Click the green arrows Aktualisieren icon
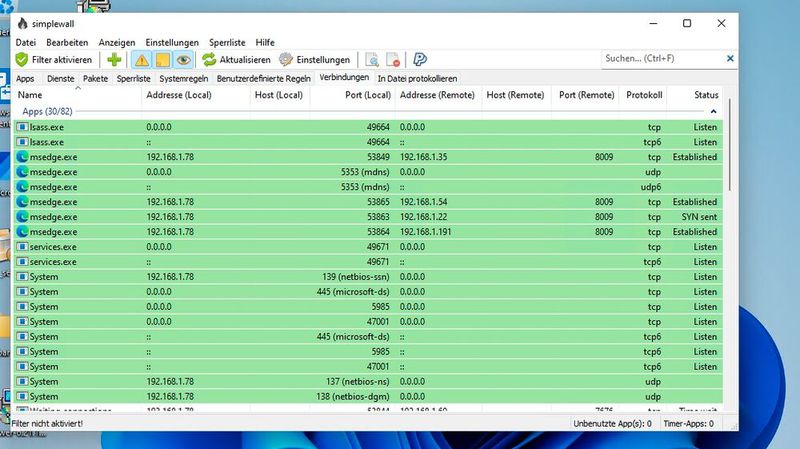The image size is (800, 449). 209,60
